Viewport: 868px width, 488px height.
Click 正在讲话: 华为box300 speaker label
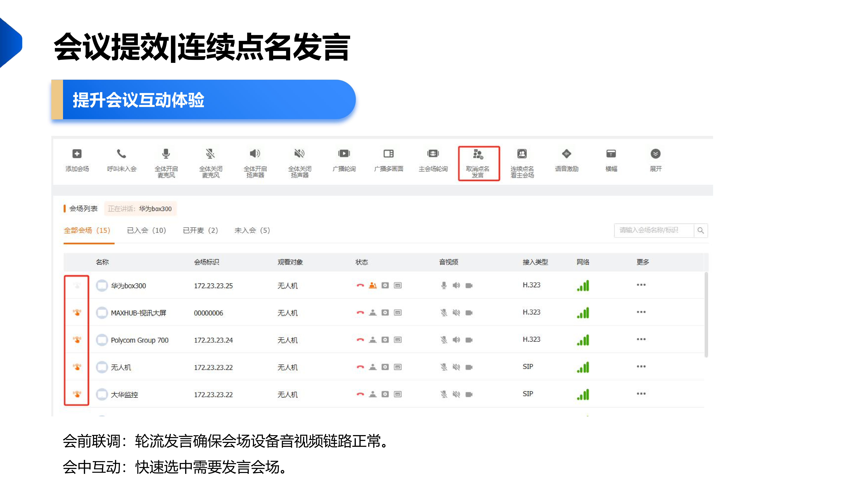tap(140, 209)
